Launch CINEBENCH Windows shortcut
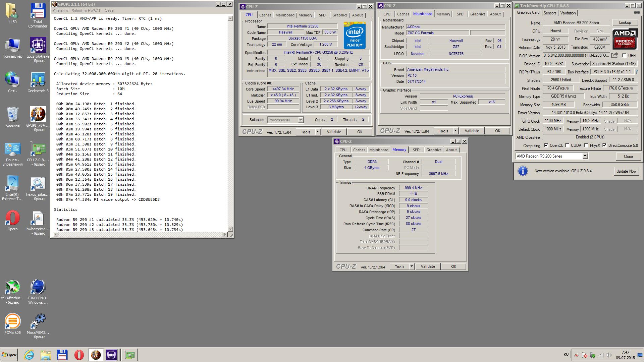 [38, 292]
